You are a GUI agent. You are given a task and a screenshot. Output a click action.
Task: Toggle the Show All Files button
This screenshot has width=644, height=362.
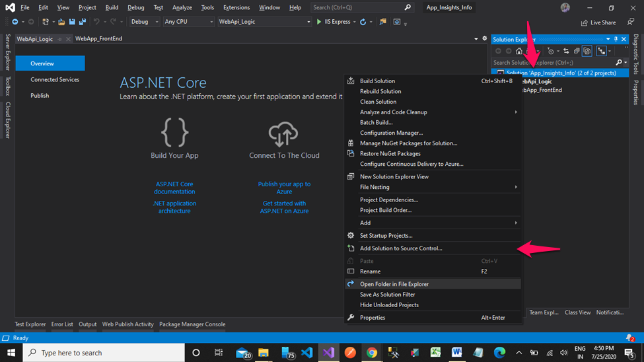(x=587, y=51)
